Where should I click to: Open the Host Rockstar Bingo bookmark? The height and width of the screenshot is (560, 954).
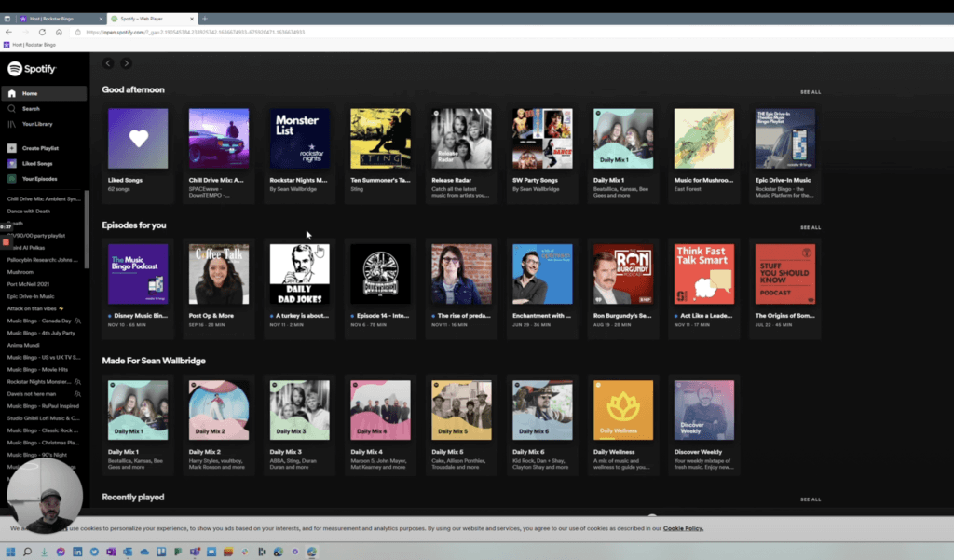click(x=30, y=45)
